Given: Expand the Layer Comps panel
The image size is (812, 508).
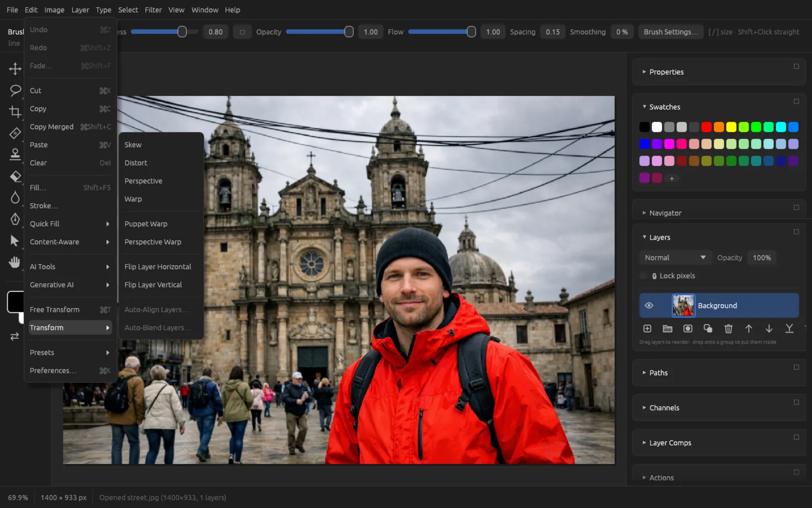Looking at the screenshot, I should click(644, 442).
